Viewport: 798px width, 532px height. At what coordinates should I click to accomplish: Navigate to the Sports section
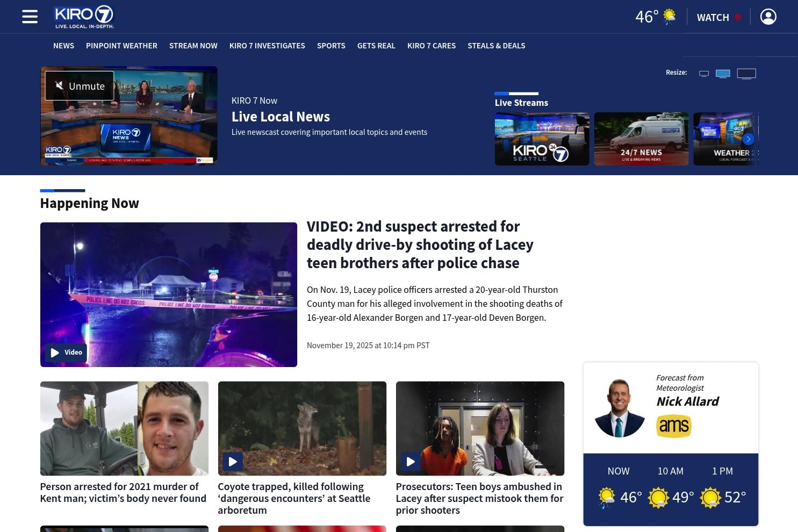pos(331,46)
